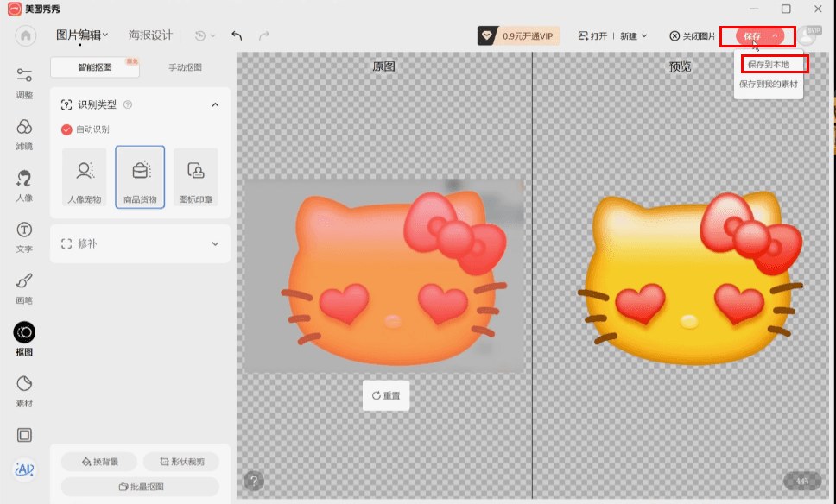The height and width of the screenshot is (504, 836).
Task: Switch to the 手动抠图 tab
Action: click(x=185, y=67)
